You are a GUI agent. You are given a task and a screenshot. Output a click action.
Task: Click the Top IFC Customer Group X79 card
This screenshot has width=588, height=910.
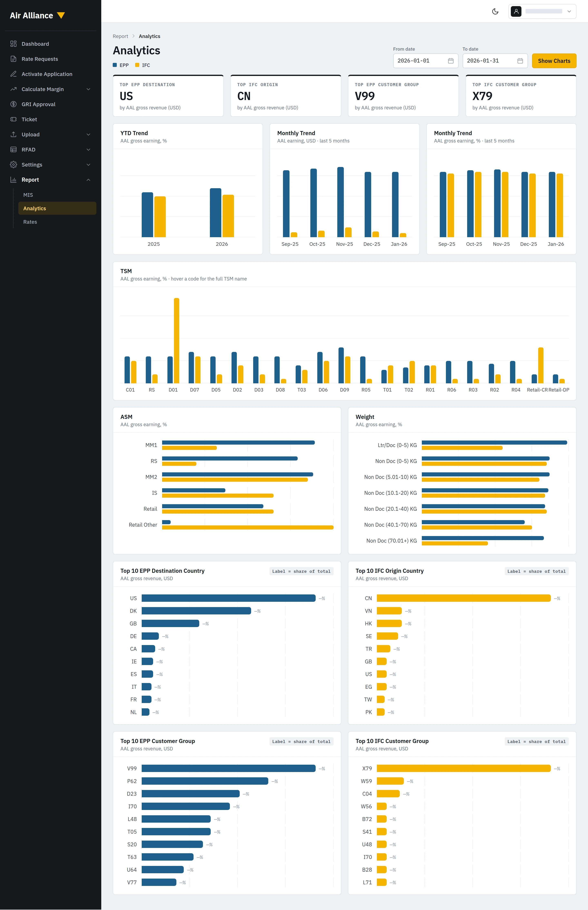coord(521,96)
